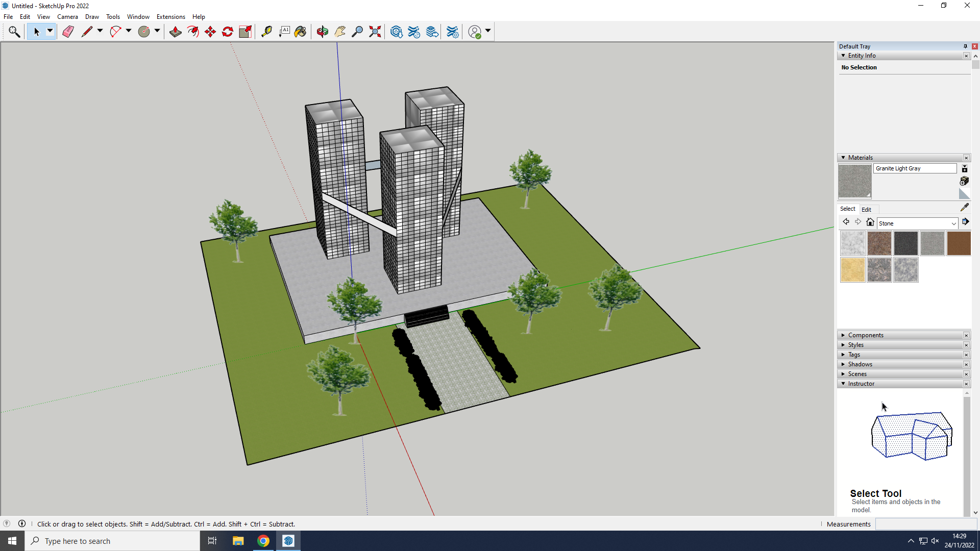Choose the Paint Bucket tool
This screenshot has height=551, width=980.
point(300,32)
